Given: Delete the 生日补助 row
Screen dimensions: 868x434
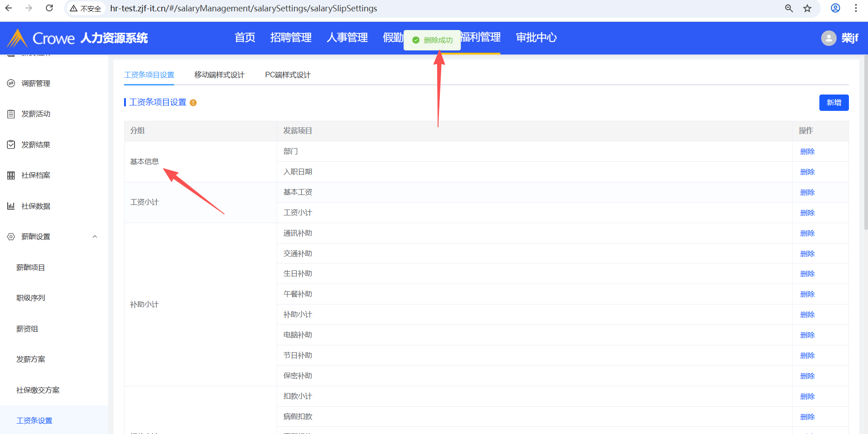Looking at the screenshot, I should point(808,274).
